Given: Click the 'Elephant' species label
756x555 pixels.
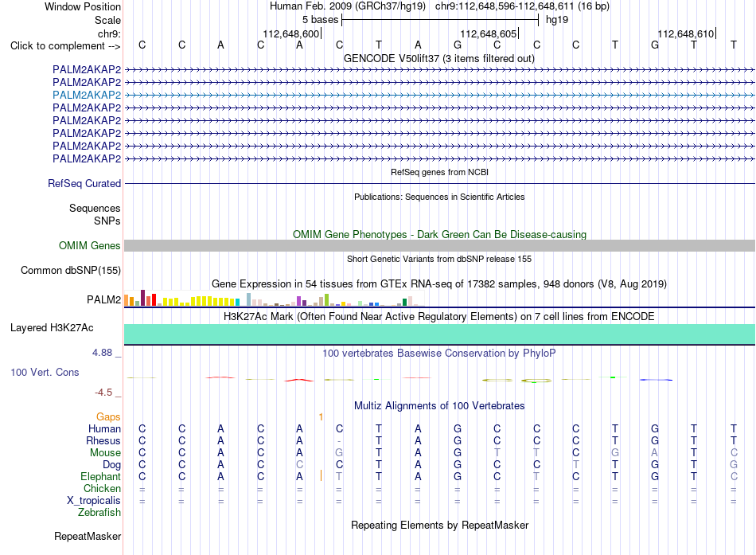Looking at the screenshot, I should (x=101, y=476).
